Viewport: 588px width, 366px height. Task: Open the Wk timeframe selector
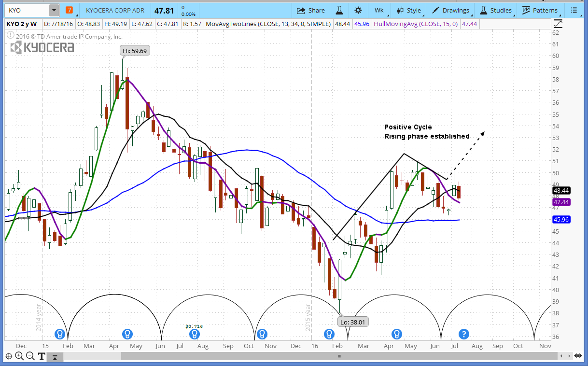pyautogui.click(x=378, y=10)
